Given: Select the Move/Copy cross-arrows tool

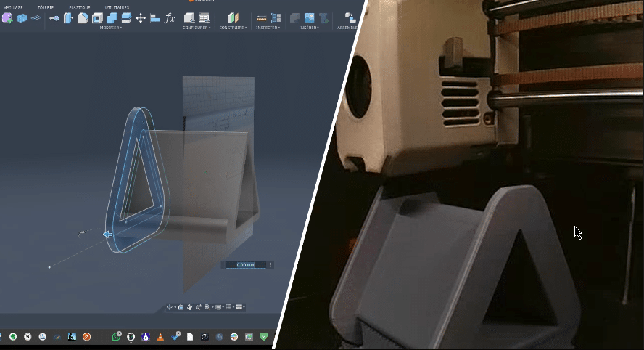Looking at the screenshot, I should (141, 18).
